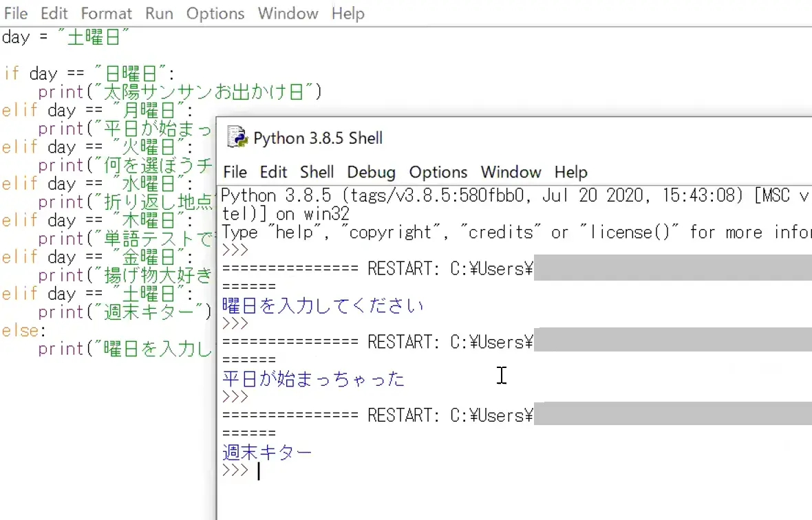Viewport: 812px width, 520px height.
Task: Open the Options menu in Python Shell
Action: [x=438, y=172]
